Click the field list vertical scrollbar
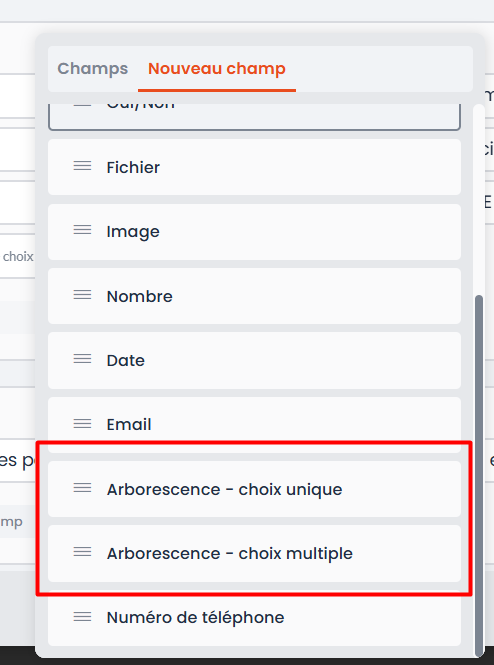Viewport: 494px width, 665px height. pos(479,475)
